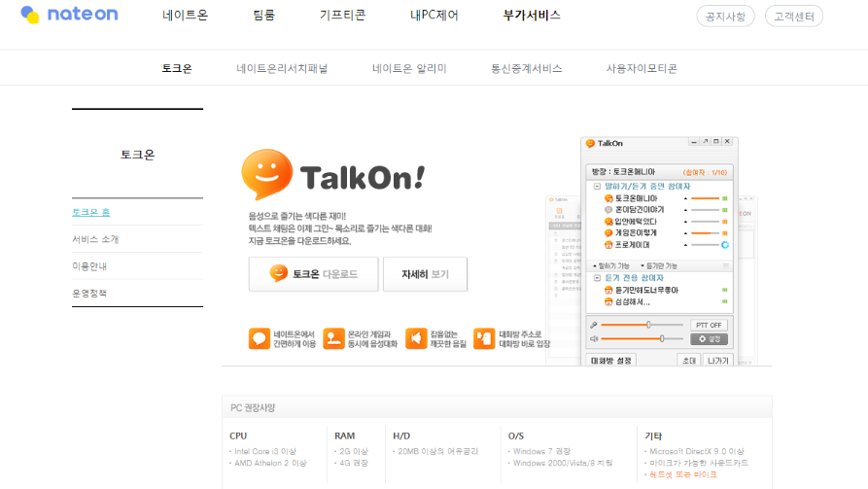Viewport: 868px width, 489px height.
Task: Collapse the 듣기 전용 참여자 group
Action: pyautogui.click(x=597, y=278)
